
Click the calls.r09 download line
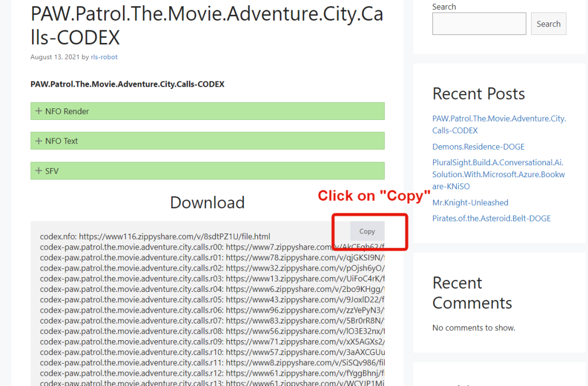click(212, 341)
